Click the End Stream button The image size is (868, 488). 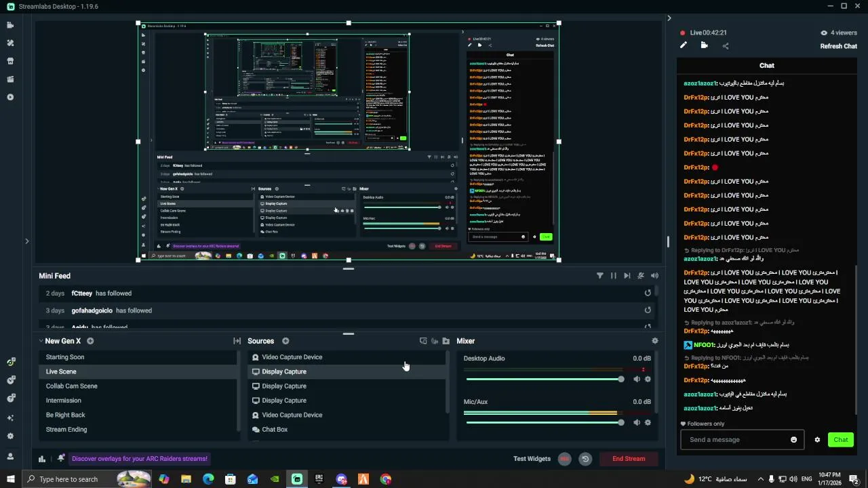coord(629,459)
